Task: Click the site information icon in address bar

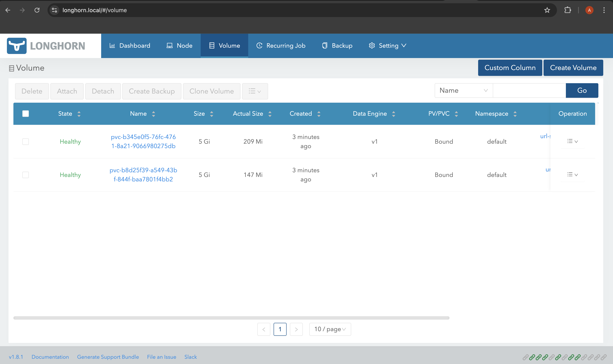Action: (x=54, y=10)
